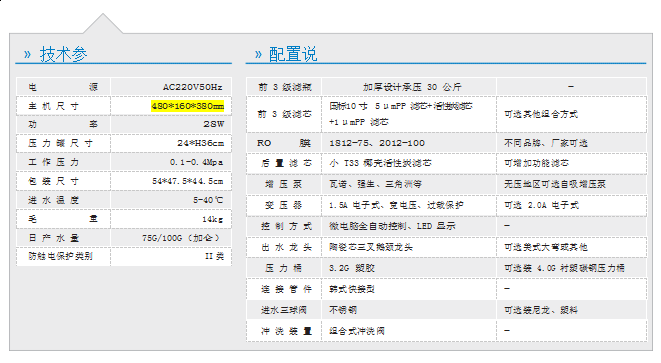Screen dimensions: 661x363
Task: Click the '功率' row label
Action: [63, 124]
